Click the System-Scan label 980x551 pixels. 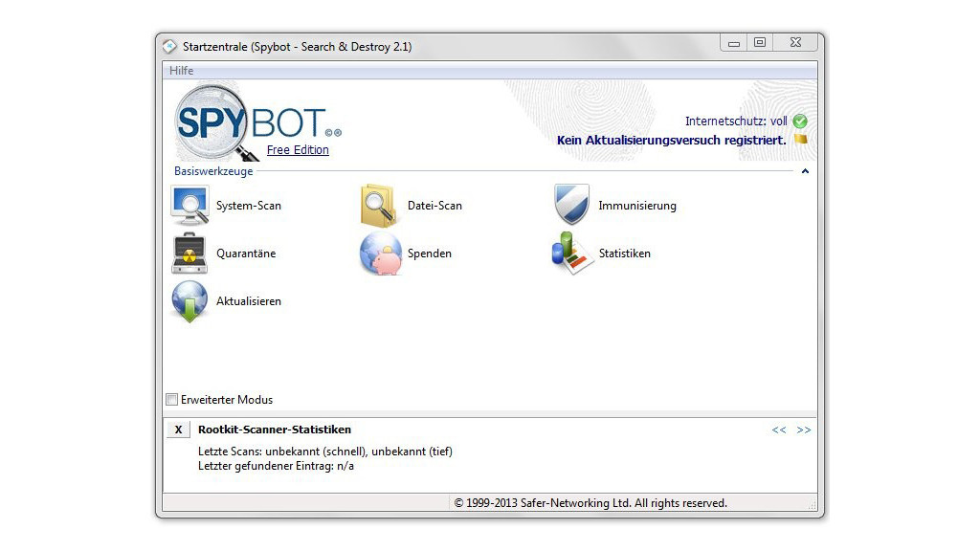pyautogui.click(x=249, y=206)
